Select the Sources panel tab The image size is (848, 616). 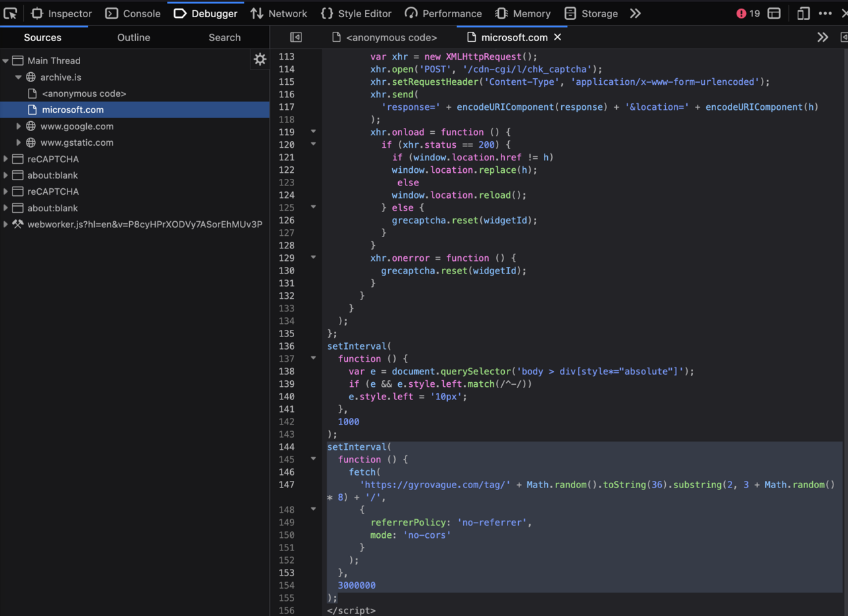coord(42,38)
